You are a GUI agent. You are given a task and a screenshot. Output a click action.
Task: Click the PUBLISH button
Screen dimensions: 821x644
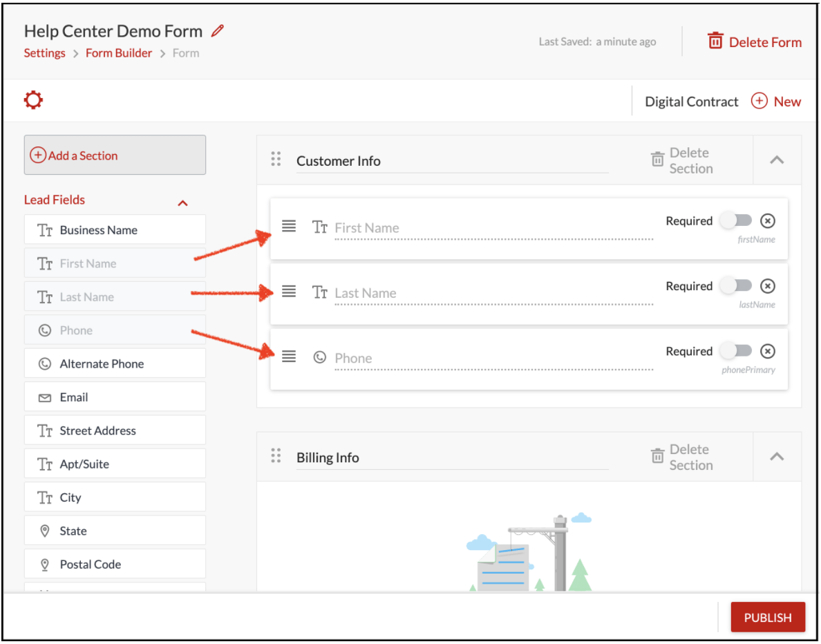click(768, 617)
